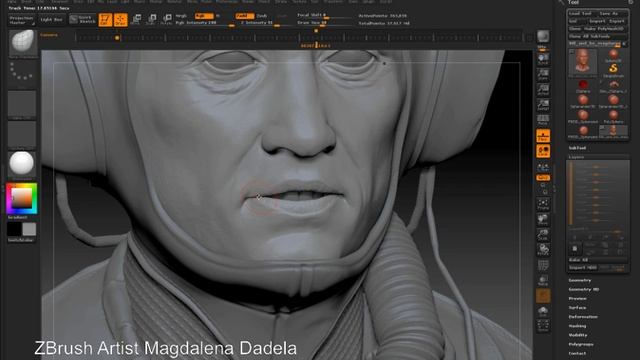The image size is (640, 360).
Task: Open the material sphere selector
Action: 22,163
